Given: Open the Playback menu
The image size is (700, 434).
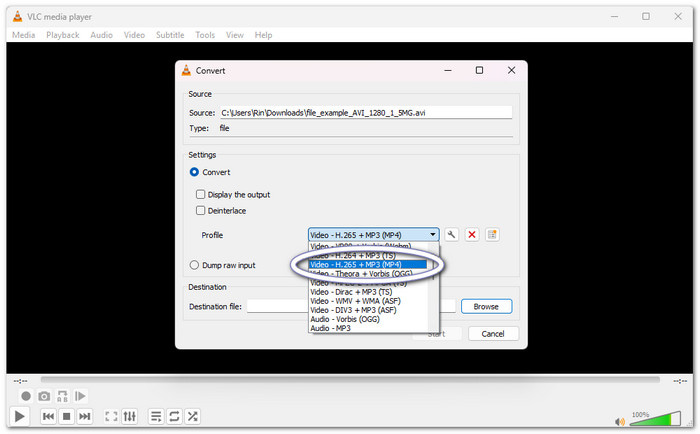Looking at the screenshot, I should [x=62, y=35].
